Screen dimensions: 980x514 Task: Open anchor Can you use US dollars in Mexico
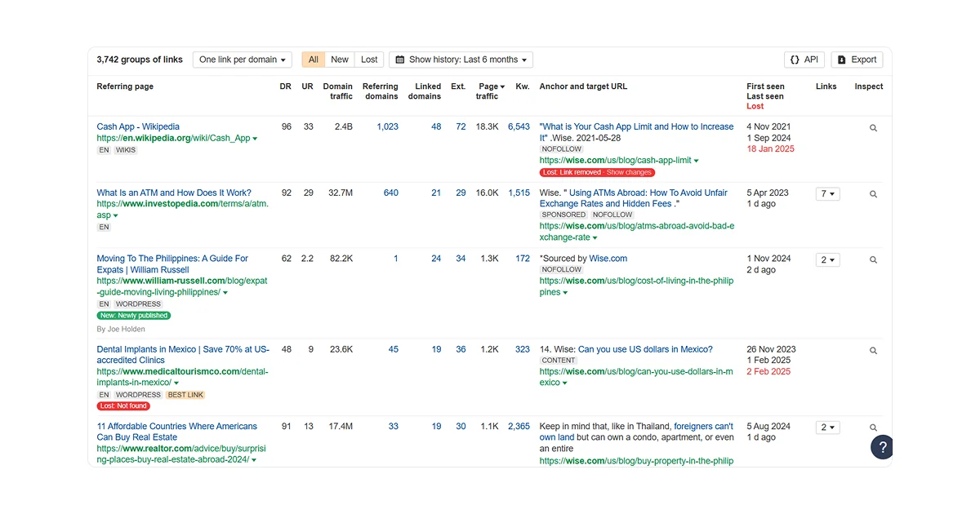pos(645,349)
